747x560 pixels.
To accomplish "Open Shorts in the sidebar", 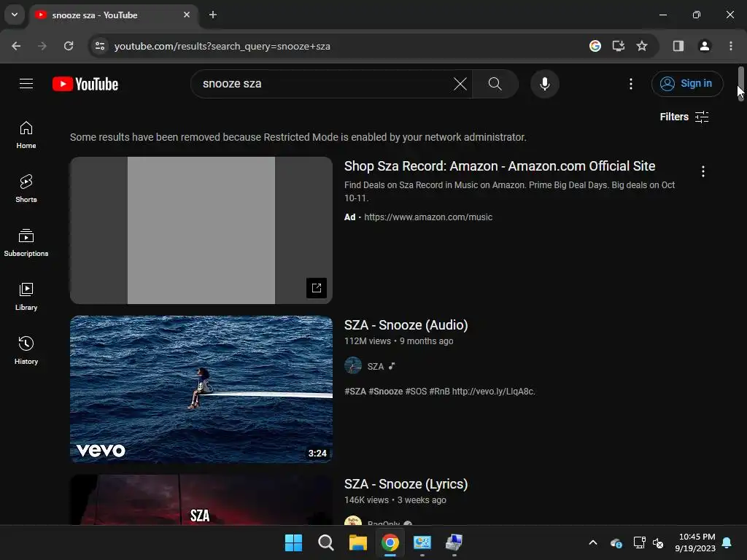I will (x=26, y=189).
